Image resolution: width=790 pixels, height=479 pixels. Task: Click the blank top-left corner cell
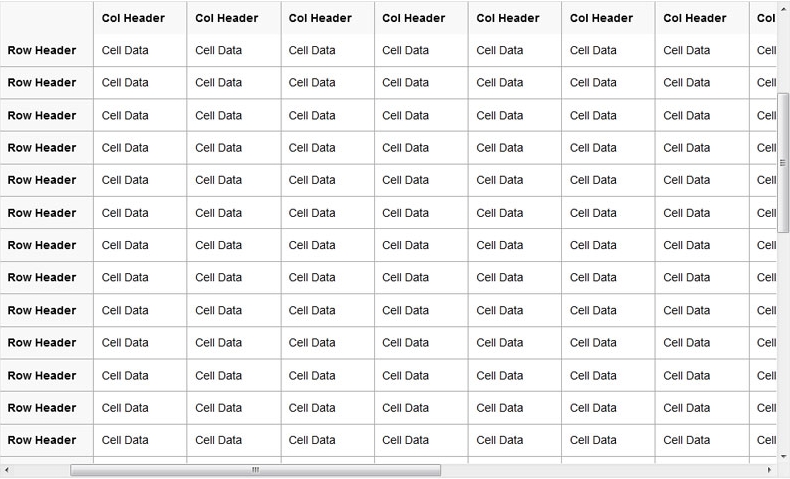47,18
